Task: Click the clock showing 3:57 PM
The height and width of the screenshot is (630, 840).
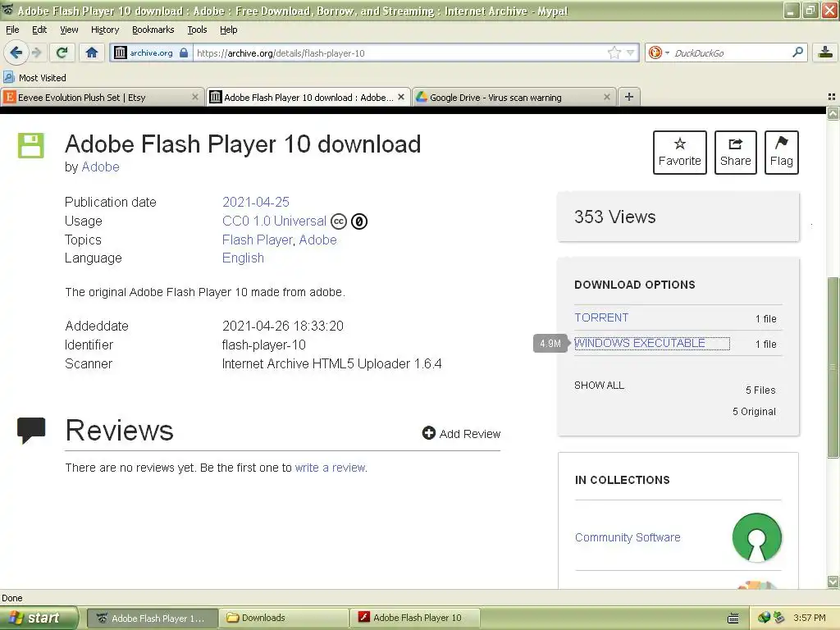Action: click(x=809, y=618)
